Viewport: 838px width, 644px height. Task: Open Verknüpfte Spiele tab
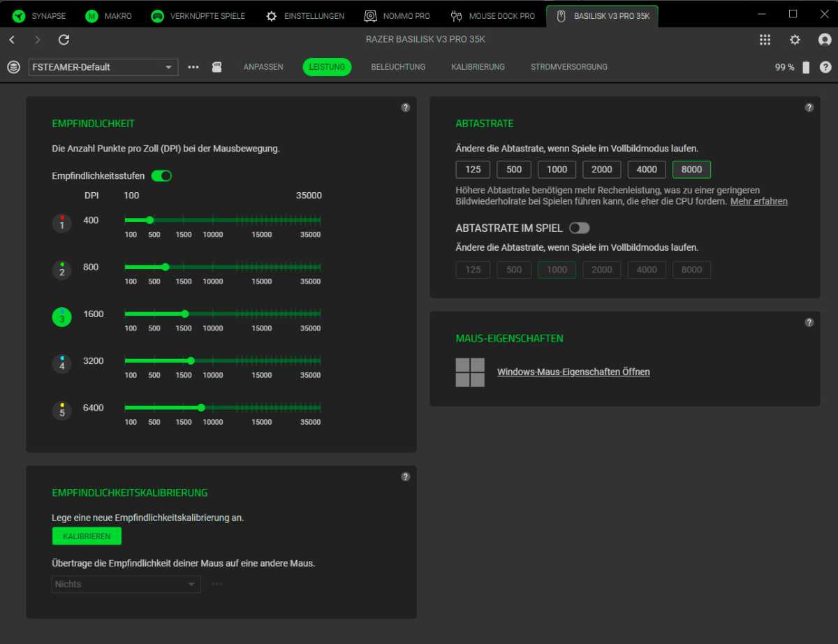(198, 15)
